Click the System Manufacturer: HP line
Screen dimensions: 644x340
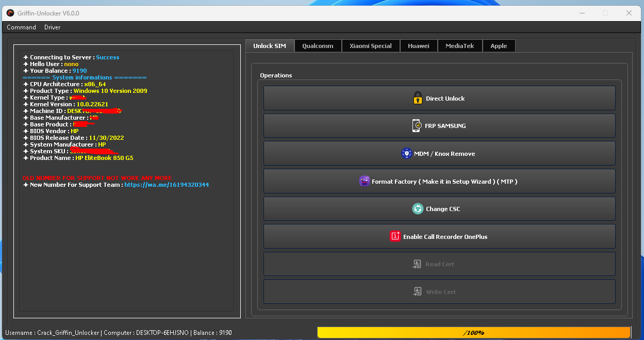coord(64,144)
